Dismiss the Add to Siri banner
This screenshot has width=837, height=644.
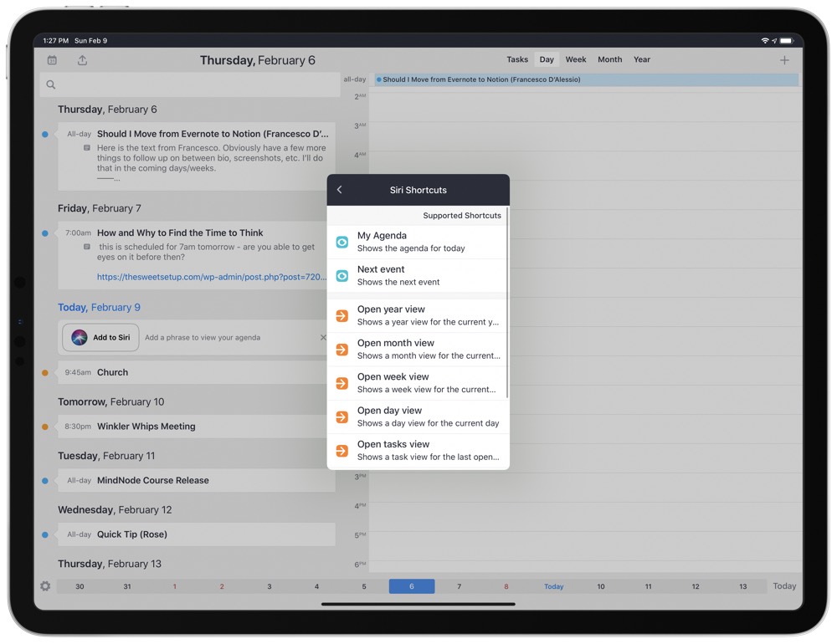point(323,337)
